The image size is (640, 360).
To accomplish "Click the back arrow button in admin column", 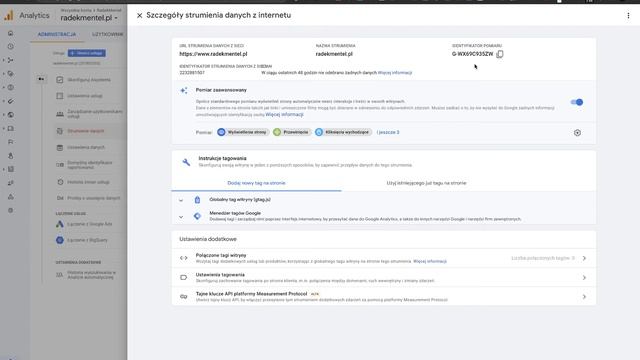I will pyautogui.click(x=41, y=79).
